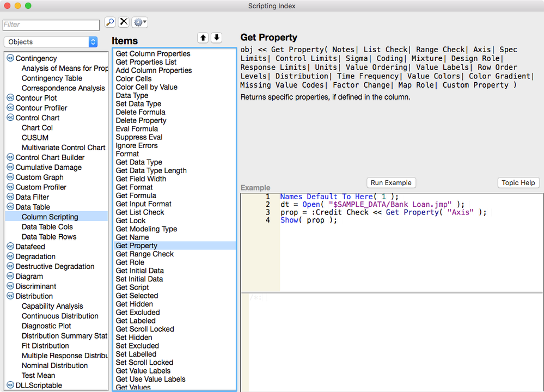Pick Set Scroll Locked item
This screenshot has height=392, width=544.
(x=144, y=363)
